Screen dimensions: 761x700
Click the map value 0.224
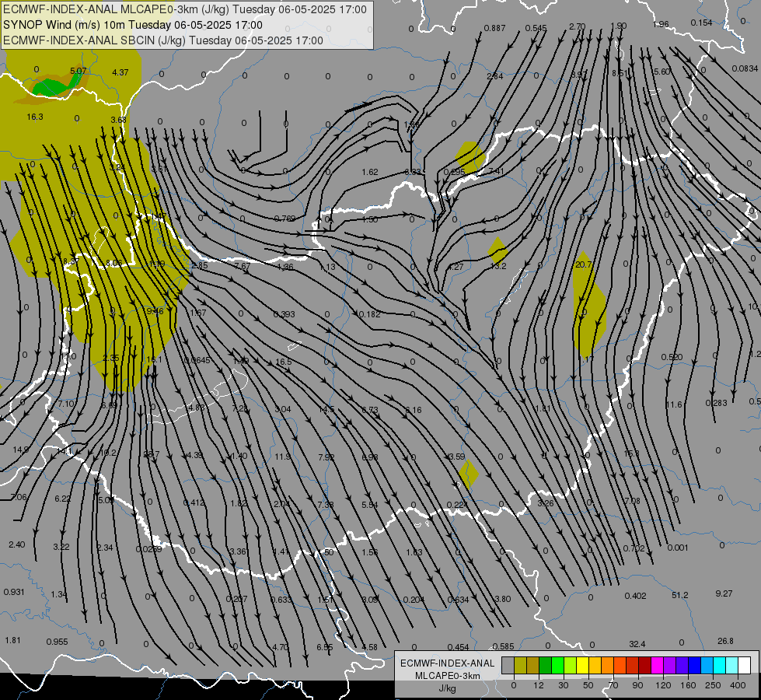coord(457,505)
